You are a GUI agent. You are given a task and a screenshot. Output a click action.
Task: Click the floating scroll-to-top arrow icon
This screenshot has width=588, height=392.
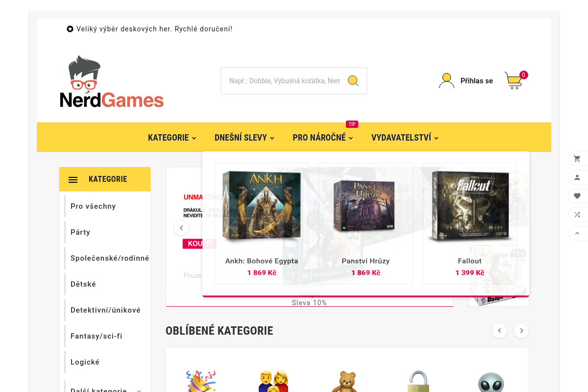point(577,233)
